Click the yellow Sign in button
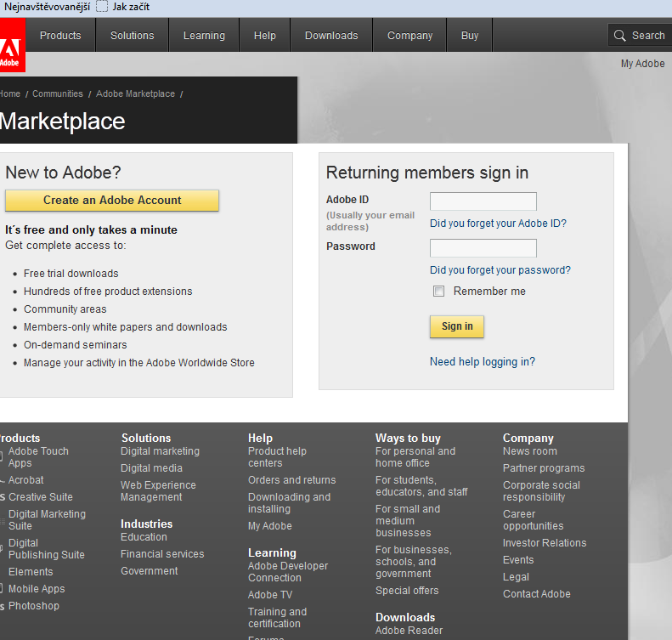Screen dimensions: 672x640 [x=457, y=326]
